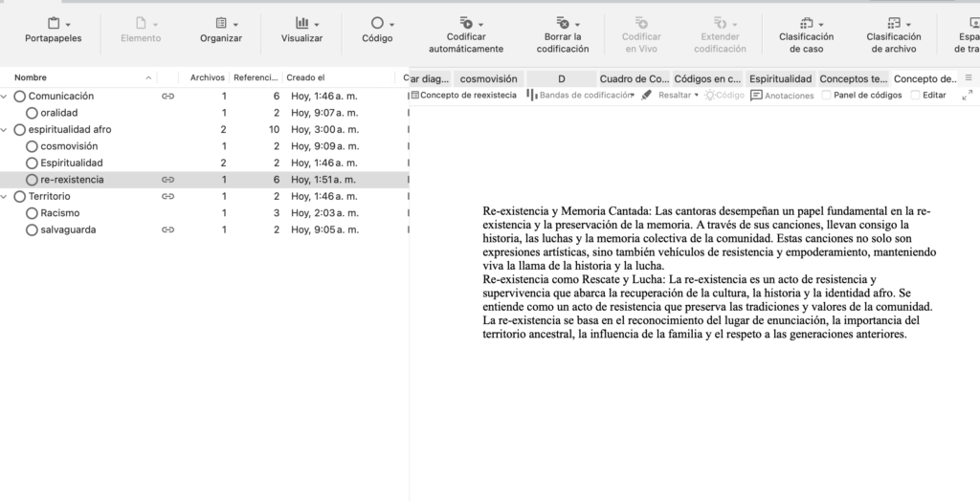
Task: Click the Código circle icon in toolbar
Action: [x=377, y=23]
